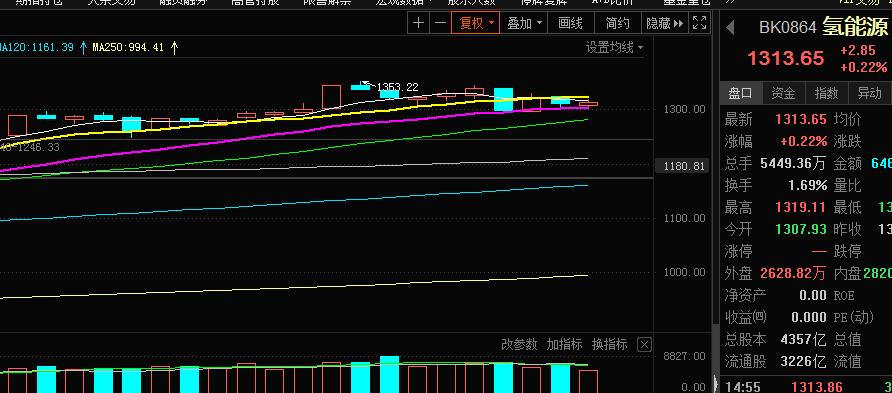892x393 pixels.
Task: Toggle 简约 simplified view mode
Action: (x=618, y=23)
